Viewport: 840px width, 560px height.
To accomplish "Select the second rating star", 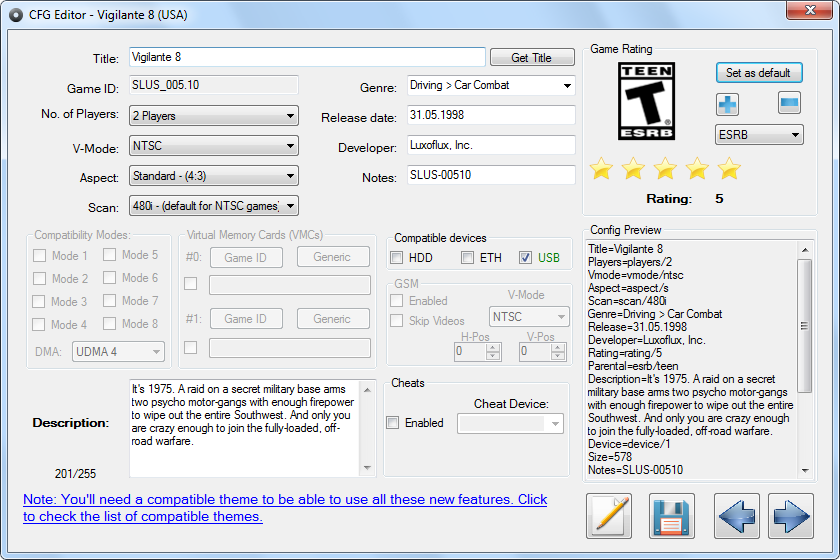I will pos(633,169).
